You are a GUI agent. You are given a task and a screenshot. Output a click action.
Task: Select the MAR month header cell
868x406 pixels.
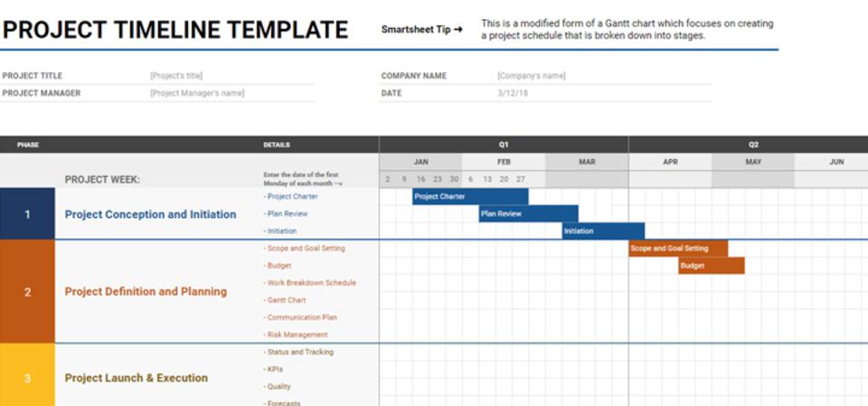(x=587, y=162)
